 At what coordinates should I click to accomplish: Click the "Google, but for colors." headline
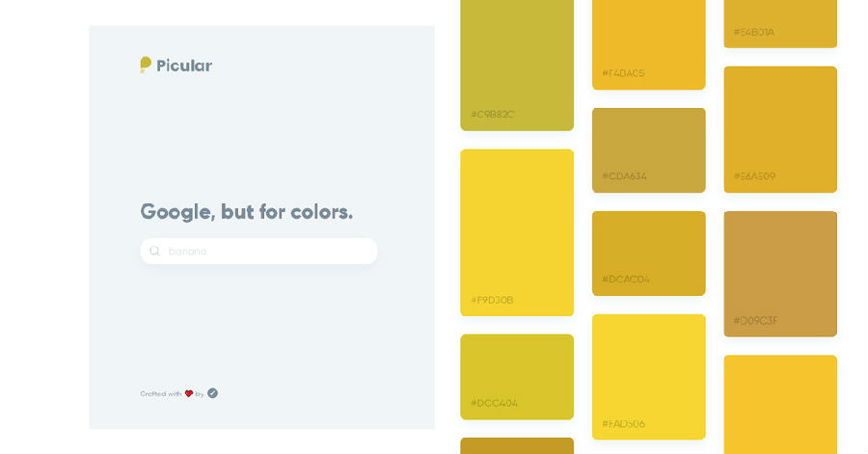pyautogui.click(x=247, y=211)
